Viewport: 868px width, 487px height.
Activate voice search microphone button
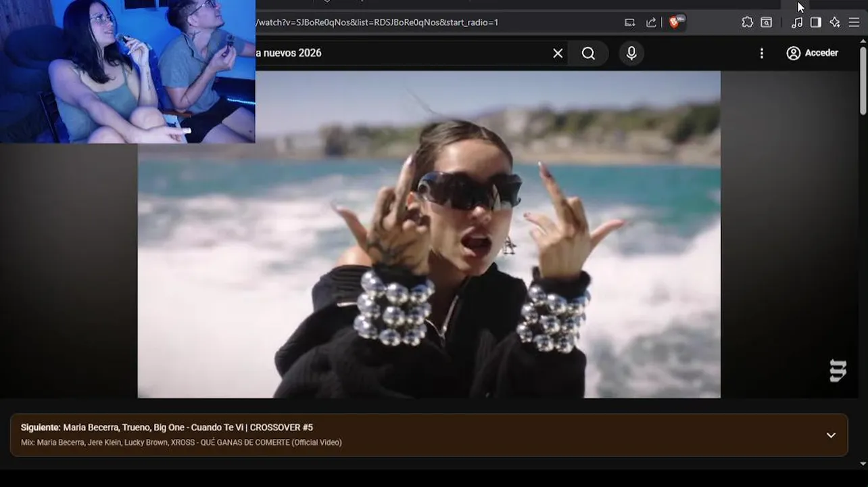[631, 53]
